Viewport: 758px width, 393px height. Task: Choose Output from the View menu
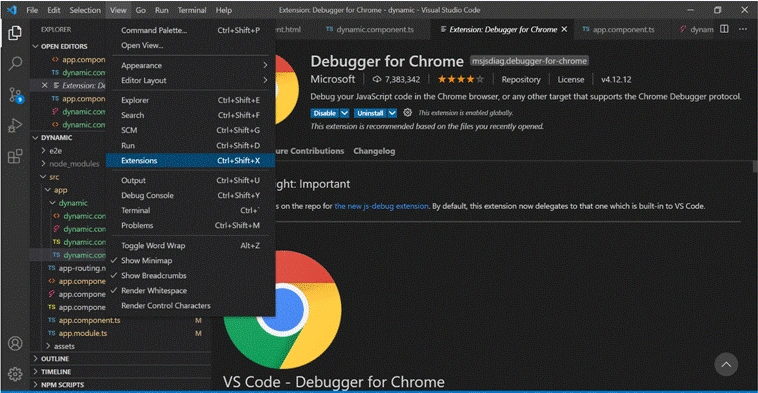pos(190,180)
